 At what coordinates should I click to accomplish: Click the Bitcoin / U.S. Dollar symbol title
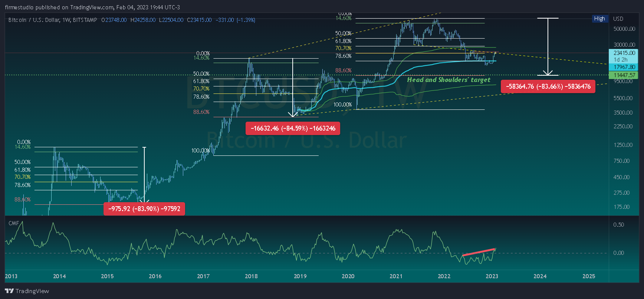(x=53, y=20)
